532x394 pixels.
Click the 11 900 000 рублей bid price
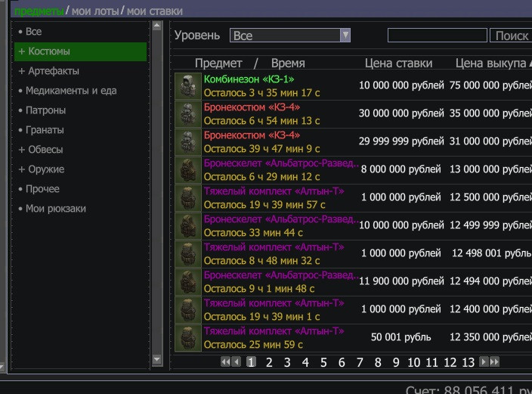click(x=401, y=281)
